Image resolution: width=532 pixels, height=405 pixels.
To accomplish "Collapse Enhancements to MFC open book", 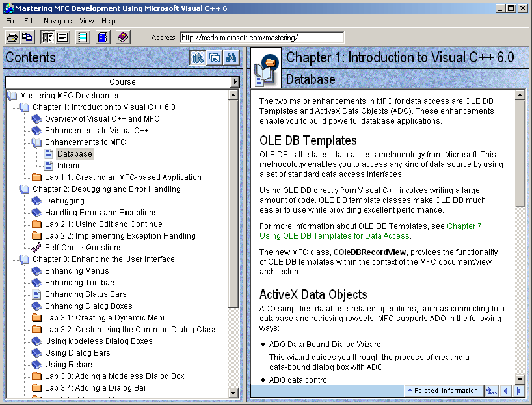I will point(36,142).
